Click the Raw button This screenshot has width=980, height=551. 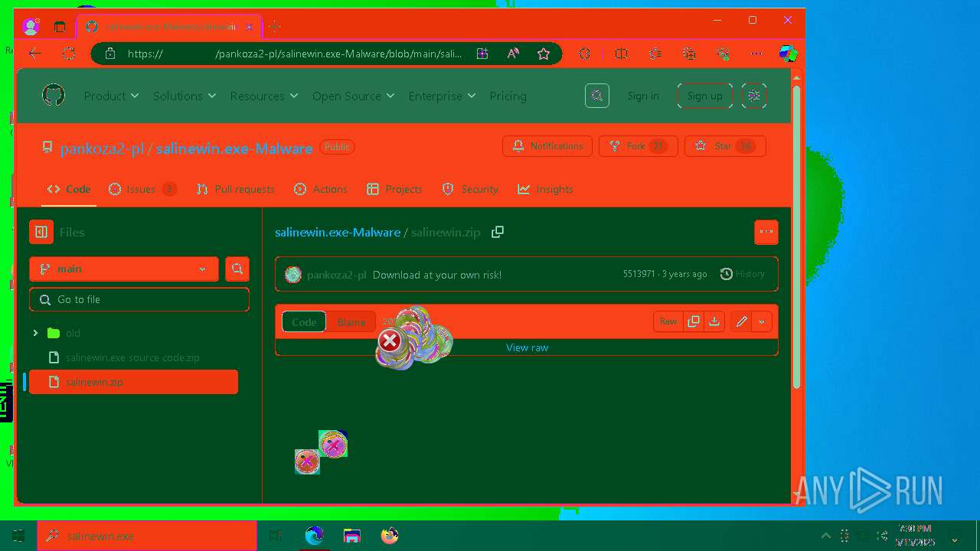tap(668, 322)
